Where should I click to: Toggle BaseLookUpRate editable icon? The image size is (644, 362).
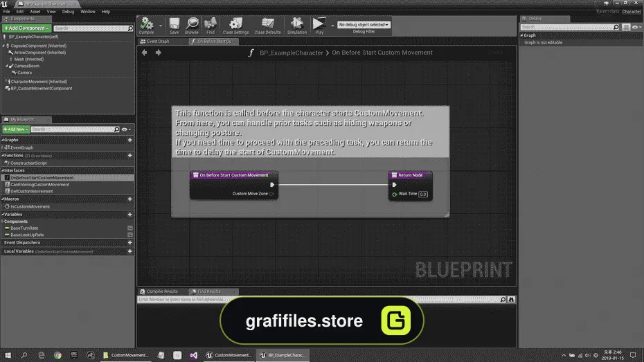click(x=129, y=235)
